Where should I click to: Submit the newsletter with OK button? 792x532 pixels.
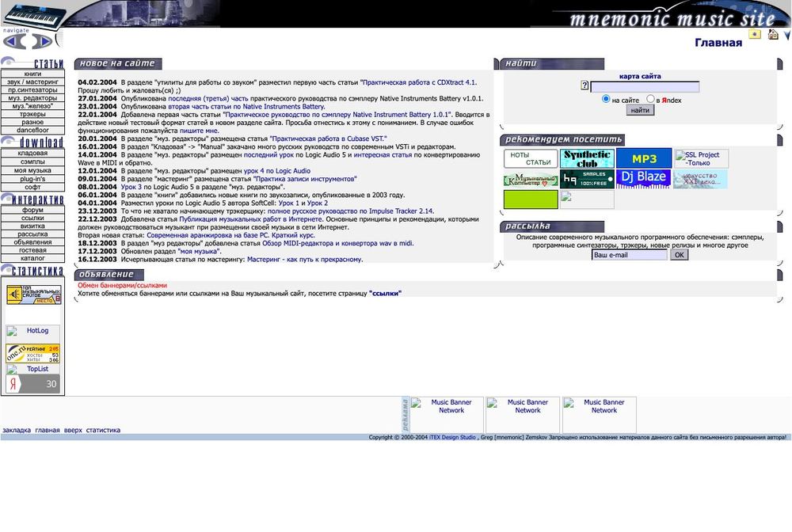pos(680,255)
